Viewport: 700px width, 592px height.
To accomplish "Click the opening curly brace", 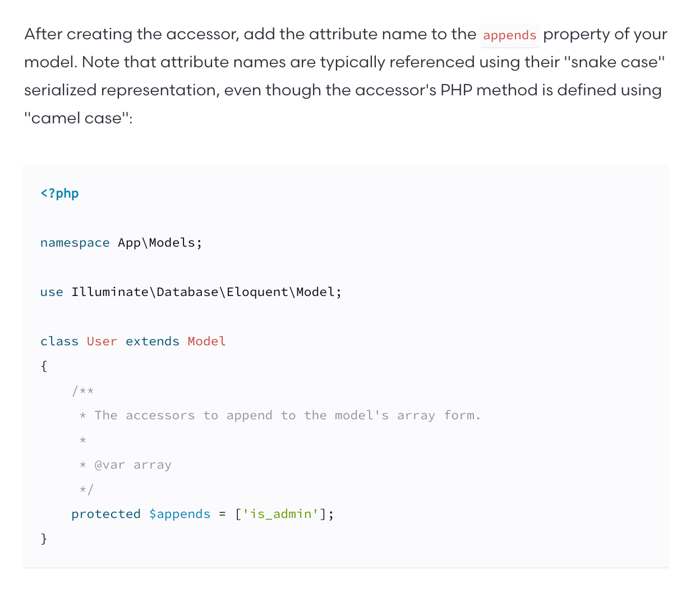I will (x=44, y=366).
